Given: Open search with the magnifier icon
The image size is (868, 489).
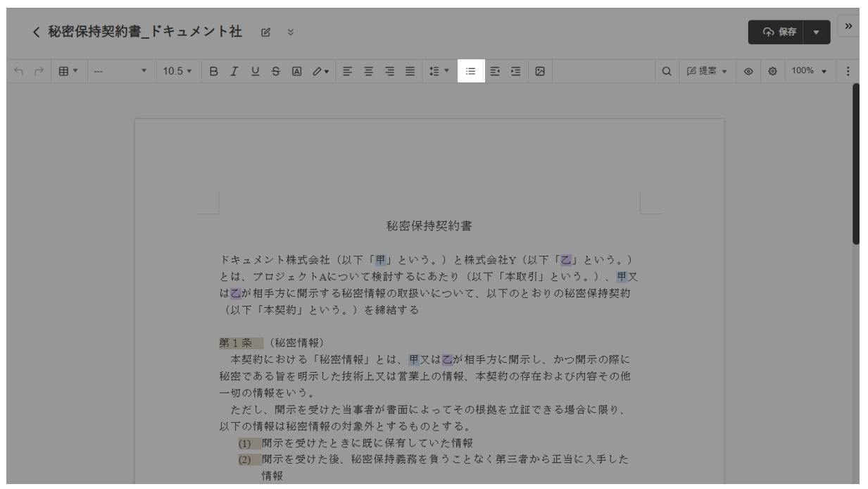Looking at the screenshot, I should [666, 71].
